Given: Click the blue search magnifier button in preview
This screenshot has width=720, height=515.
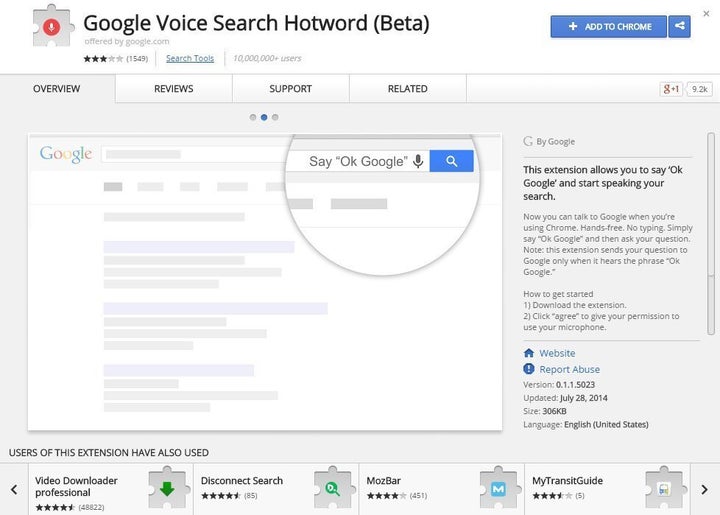Looking at the screenshot, I should click(451, 161).
